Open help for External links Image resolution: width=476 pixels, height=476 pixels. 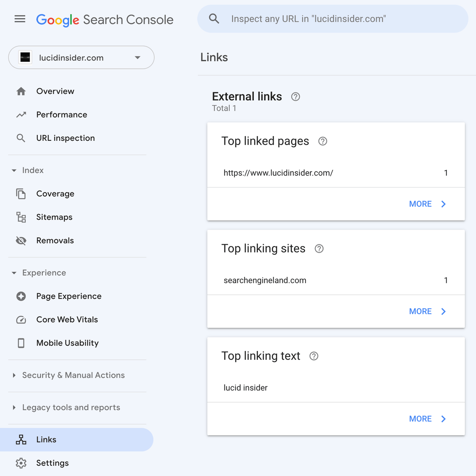point(296,97)
